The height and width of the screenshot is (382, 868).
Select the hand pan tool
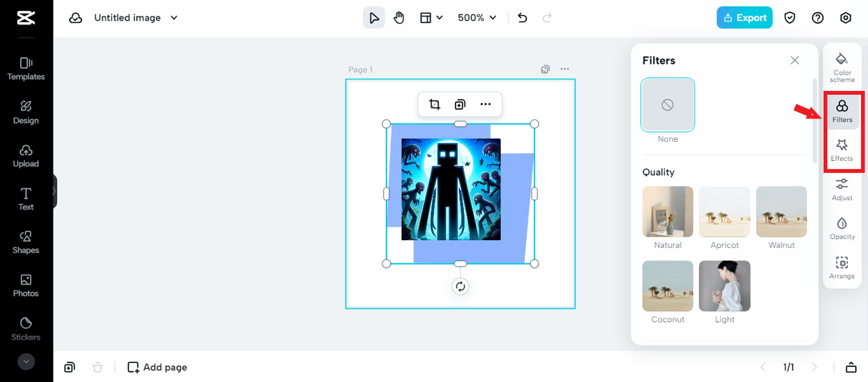(x=399, y=18)
